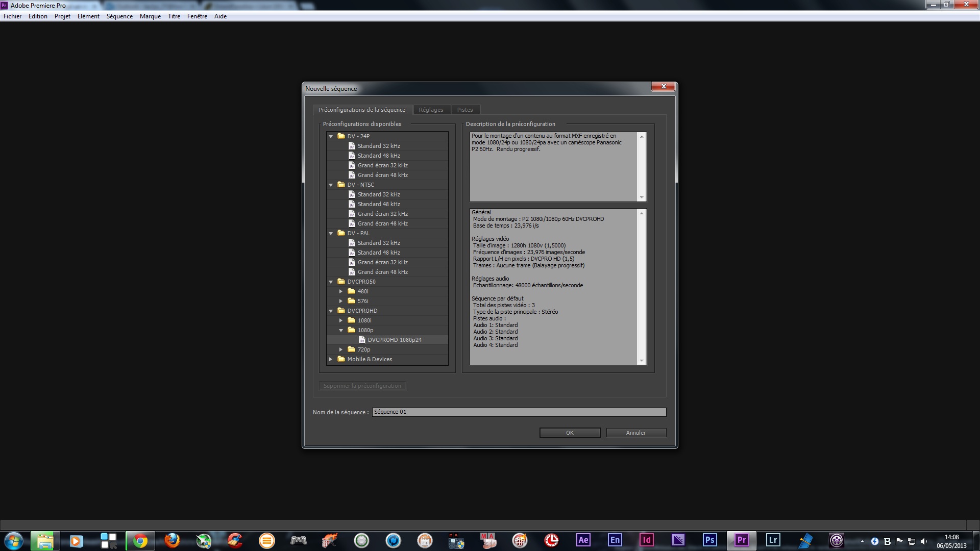Collapse the DVCPROHD folder
Image resolution: width=980 pixels, height=551 pixels.
(x=331, y=311)
